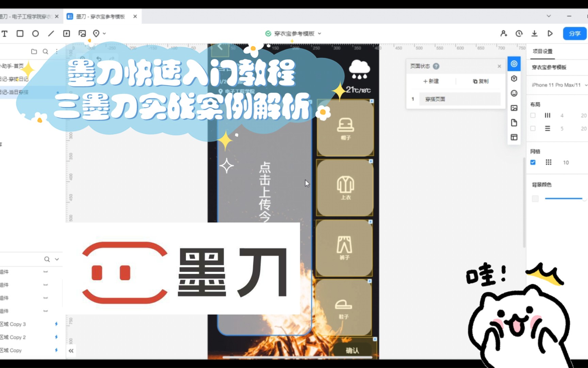Enable the row layout checkbox under 布局

pyautogui.click(x=533, y=128)
